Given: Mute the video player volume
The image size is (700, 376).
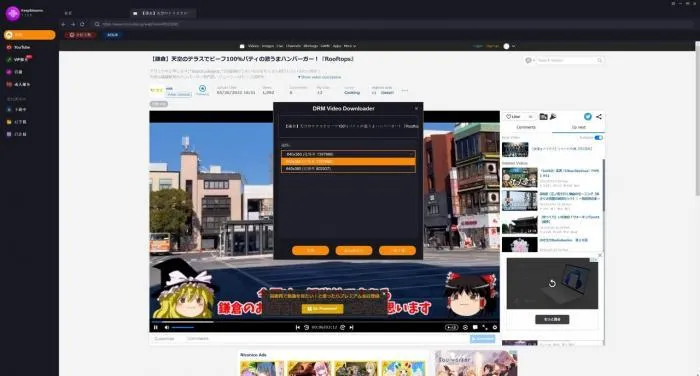Looking at the screenshot, I should click(x=167, y=327).
